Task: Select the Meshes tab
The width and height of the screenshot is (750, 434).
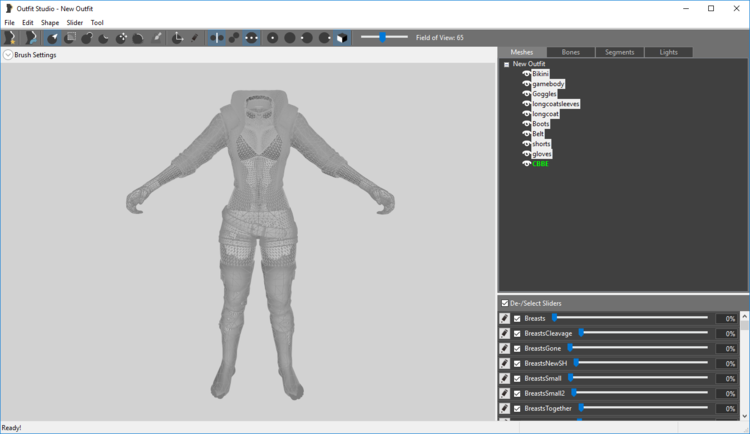Action: [522, 52]
